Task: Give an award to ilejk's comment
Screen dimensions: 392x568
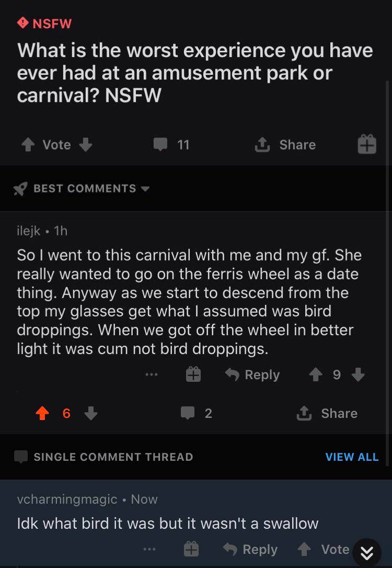Action: [193, 374]
